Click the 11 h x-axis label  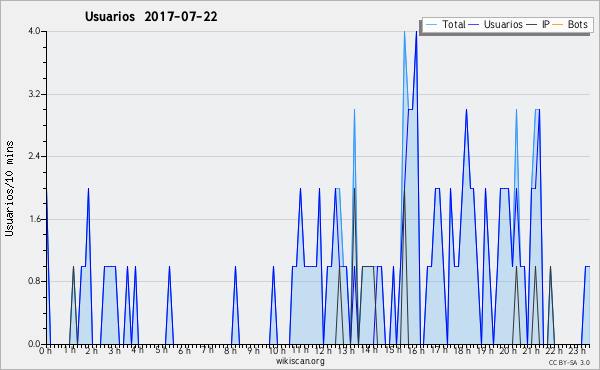pyautogui.click(x=300, y=350)
